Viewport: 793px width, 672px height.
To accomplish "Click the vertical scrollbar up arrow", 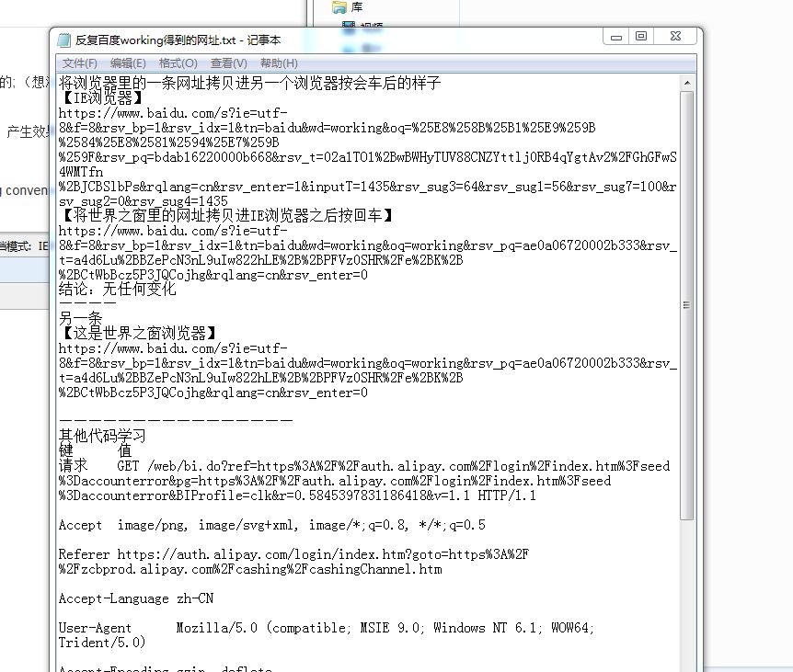I will tap(687, 83).
